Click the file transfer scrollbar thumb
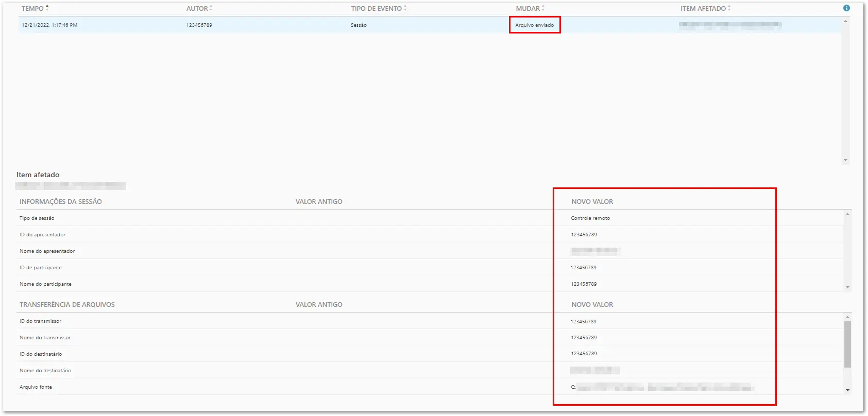The height and width of the screenshot is (416, 868). coord(847,344)
